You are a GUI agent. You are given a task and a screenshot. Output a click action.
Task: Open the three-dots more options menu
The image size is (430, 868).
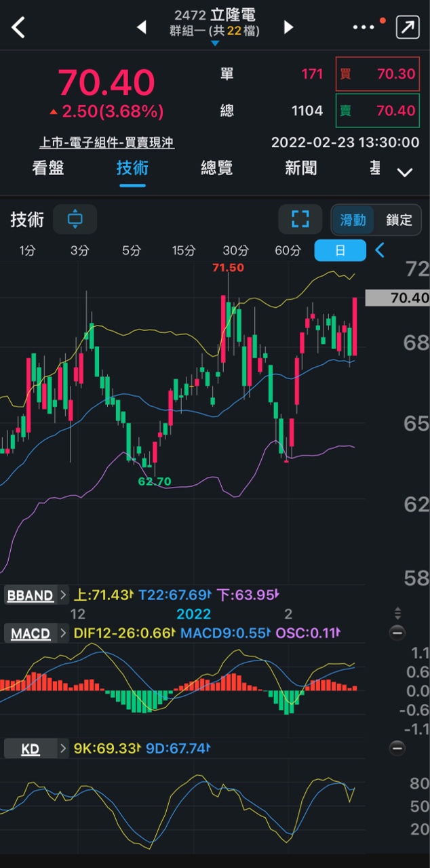(364, 27)
